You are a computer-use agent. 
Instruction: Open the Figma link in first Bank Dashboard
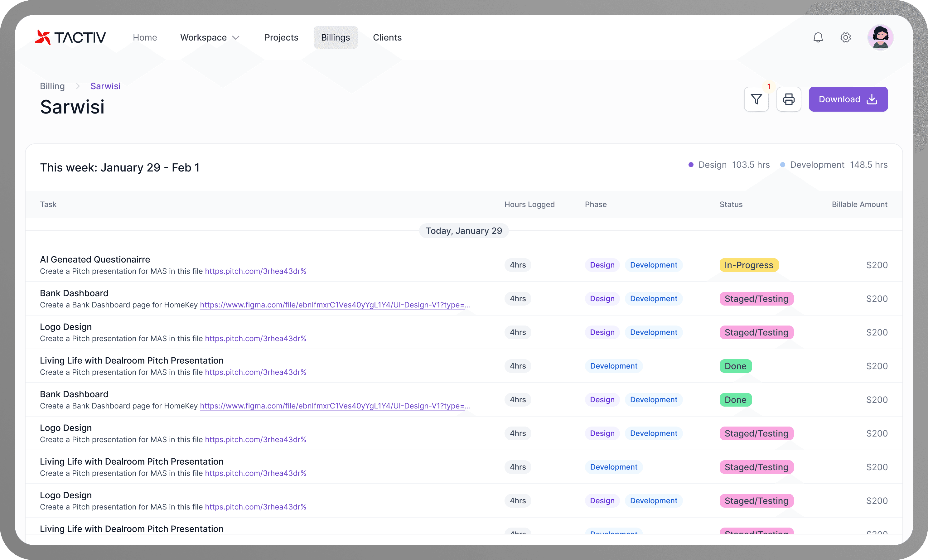pos(335,305)
